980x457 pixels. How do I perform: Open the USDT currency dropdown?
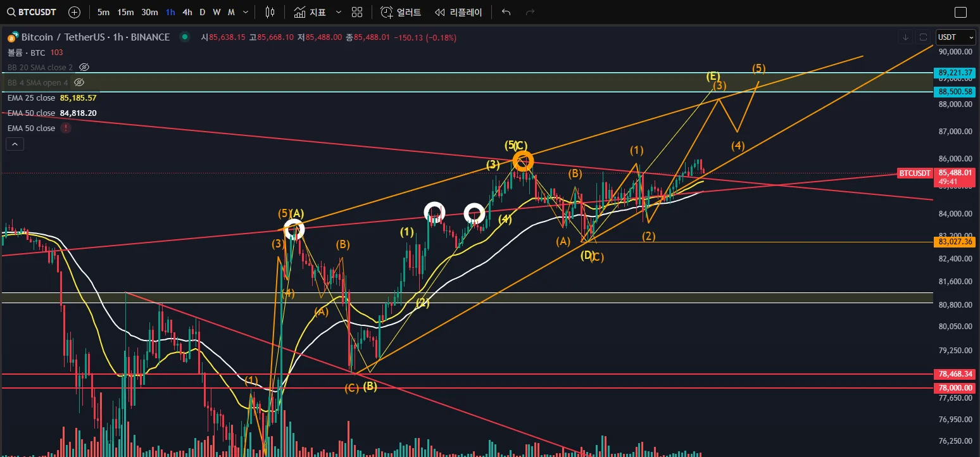[956, 37]
